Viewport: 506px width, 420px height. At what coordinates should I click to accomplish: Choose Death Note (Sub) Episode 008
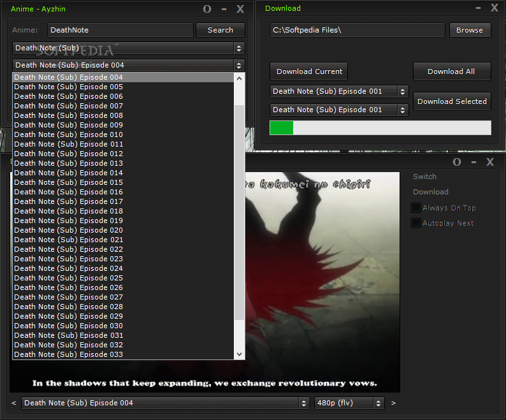123,115
